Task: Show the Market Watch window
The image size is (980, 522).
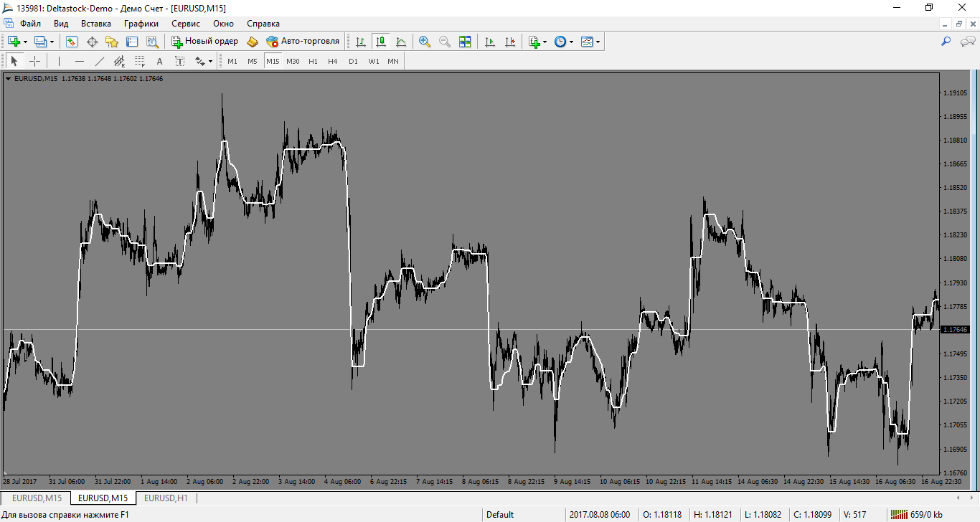Action: 72,42
